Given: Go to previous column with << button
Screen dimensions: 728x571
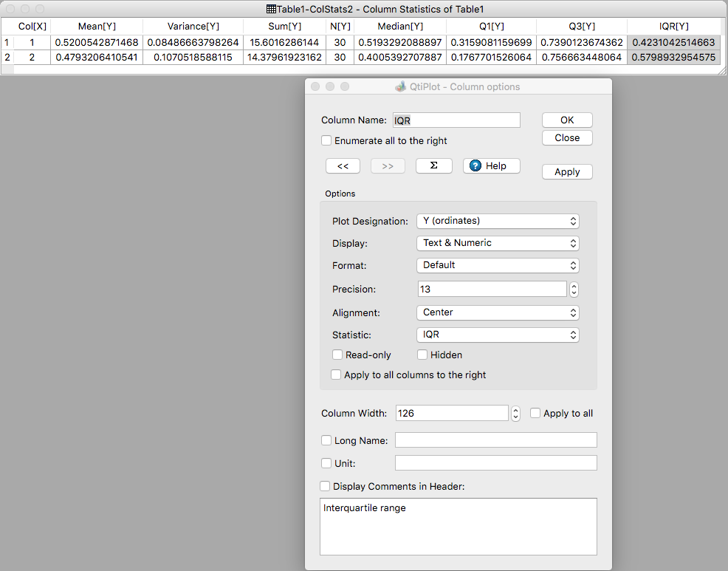Looking at the screenshot, I should click(x=343, y=166).
